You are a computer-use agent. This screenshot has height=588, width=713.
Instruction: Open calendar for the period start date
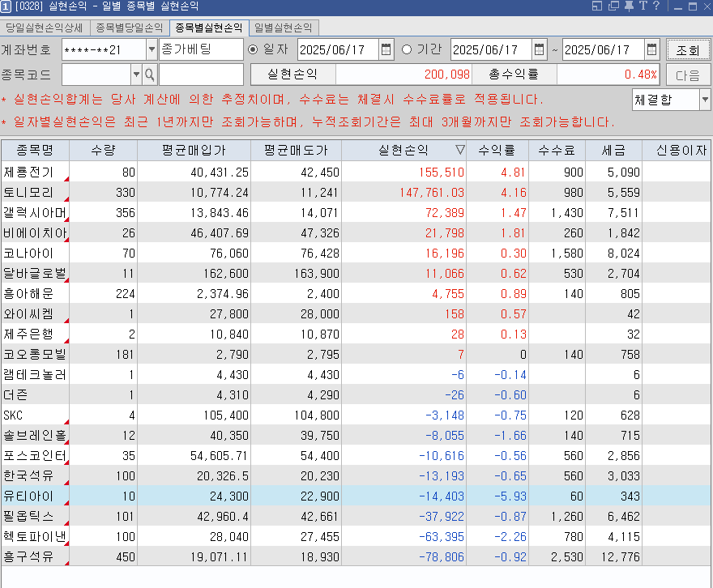tap(539, 49)
